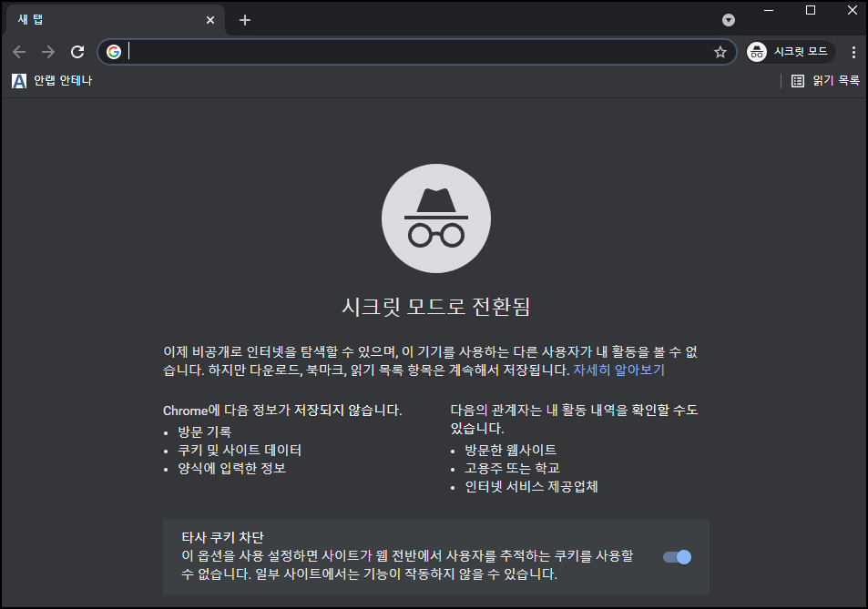Viewport: 868px width, 609px height.
Task: Reload the page with the refresh icon
Action: (77, 52)
